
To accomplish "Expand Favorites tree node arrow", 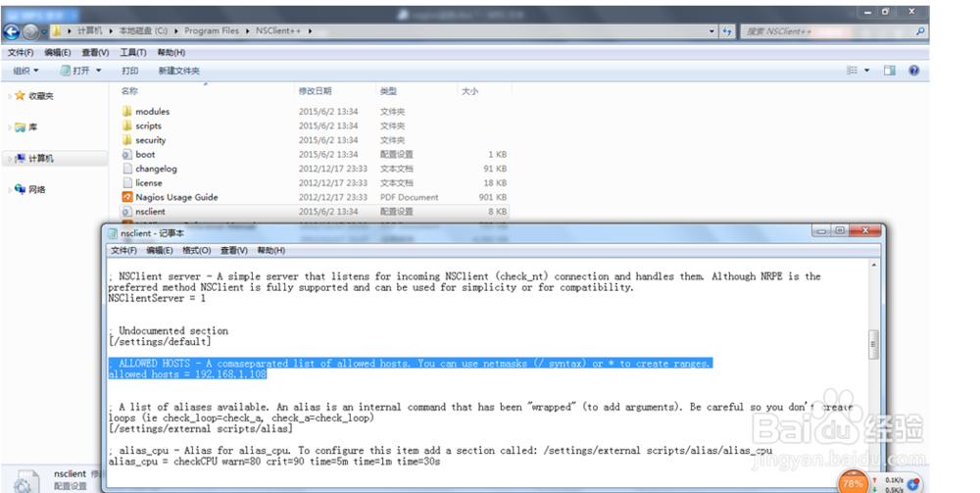I will pos(10,96).
